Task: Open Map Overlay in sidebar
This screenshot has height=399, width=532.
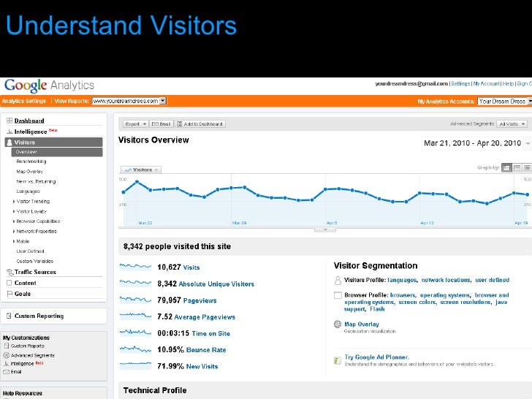Action: coord(29,172)
